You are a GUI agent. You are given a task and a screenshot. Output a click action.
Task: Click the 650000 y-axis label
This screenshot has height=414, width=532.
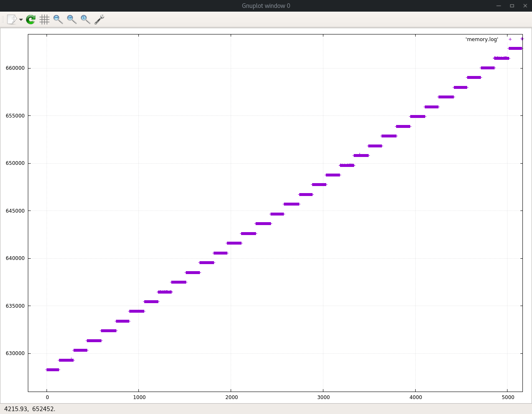point(15,163)
